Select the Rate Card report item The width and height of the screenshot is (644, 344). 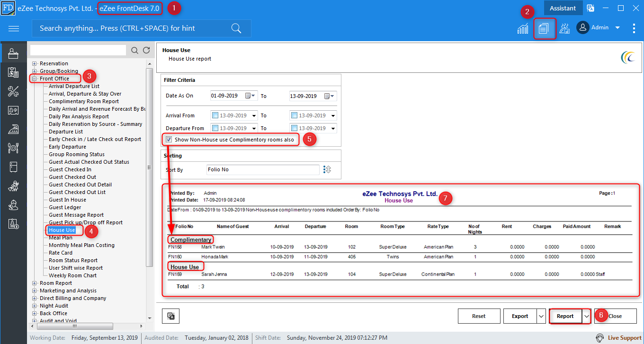(x=61, y=253)
